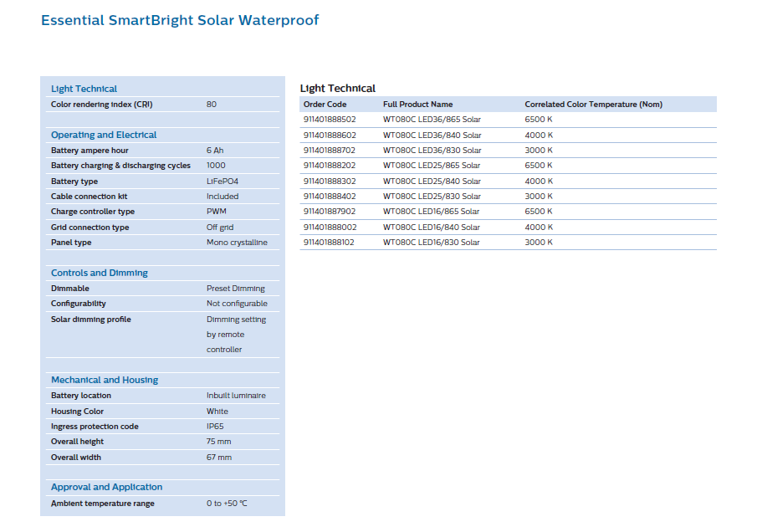Click 'Battery location' label

pyautogui.click(x=81, y=396)
